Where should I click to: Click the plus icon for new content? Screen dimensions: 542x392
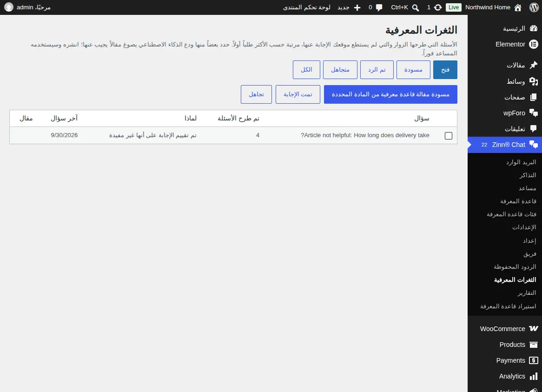(x=357, y=7)
